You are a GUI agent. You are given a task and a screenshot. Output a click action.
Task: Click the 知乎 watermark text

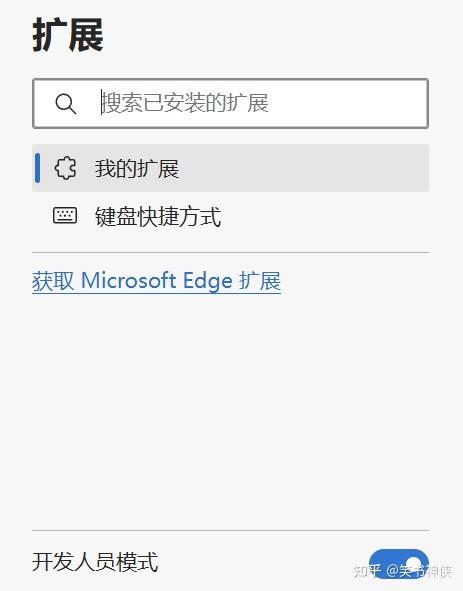366,571
